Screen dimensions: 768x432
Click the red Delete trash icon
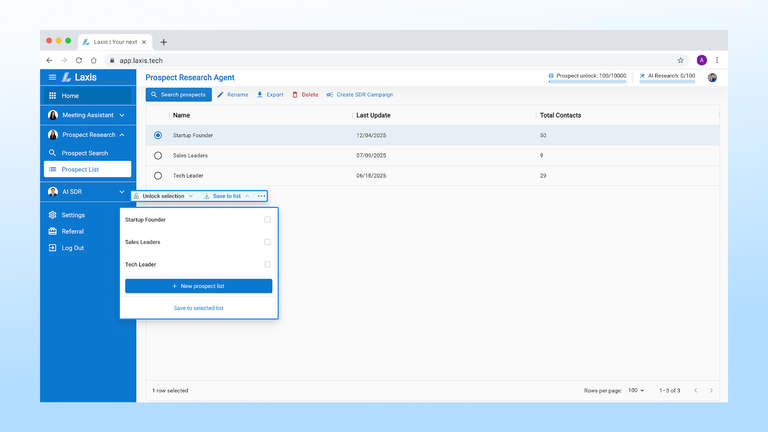tap(295, 95)
